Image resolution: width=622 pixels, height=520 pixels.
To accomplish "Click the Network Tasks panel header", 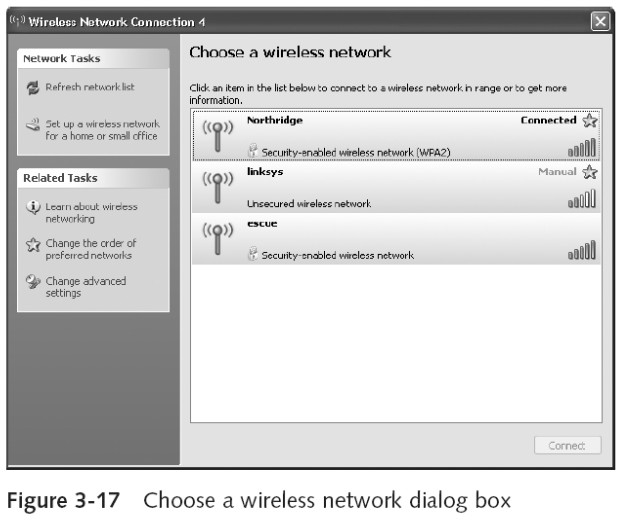I will click(x=93, y=59).
